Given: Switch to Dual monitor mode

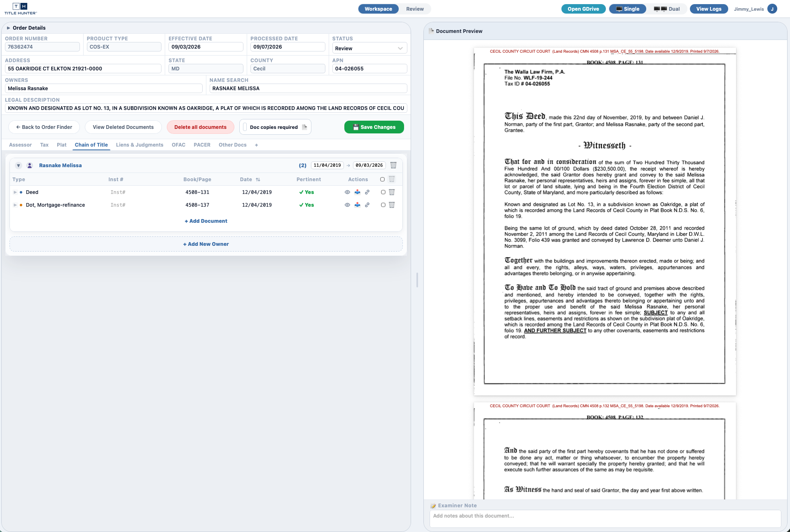Looking at the screenshot, I should tap(667, 9).
